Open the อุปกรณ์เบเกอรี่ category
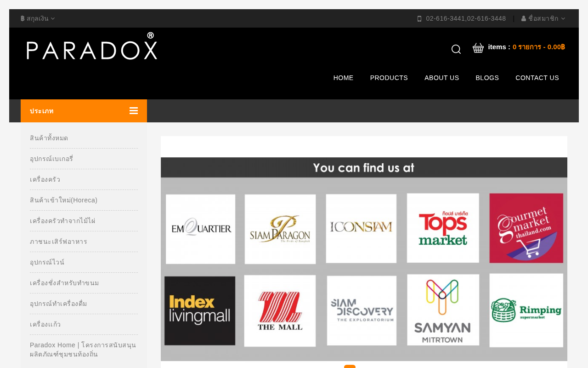 point(51,159)
